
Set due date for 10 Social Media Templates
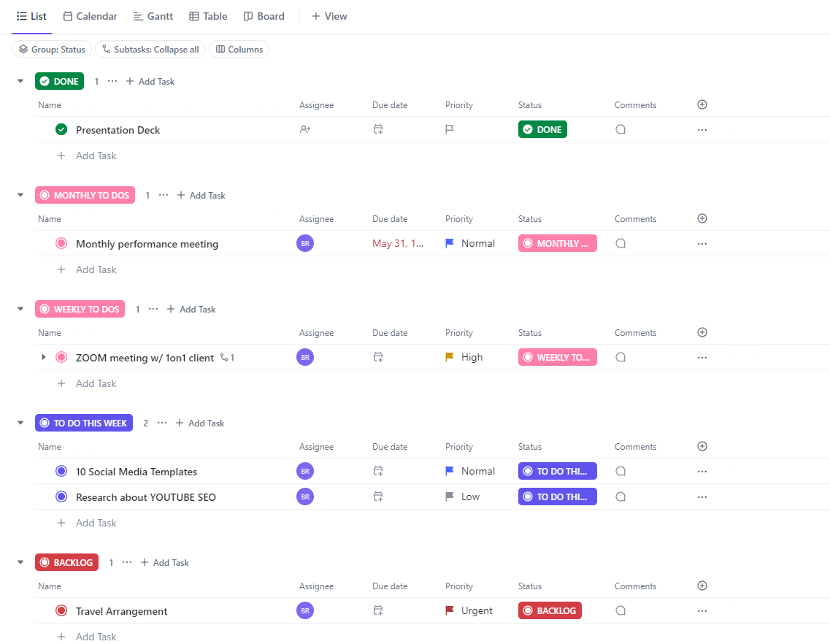(x=378, y=471)
